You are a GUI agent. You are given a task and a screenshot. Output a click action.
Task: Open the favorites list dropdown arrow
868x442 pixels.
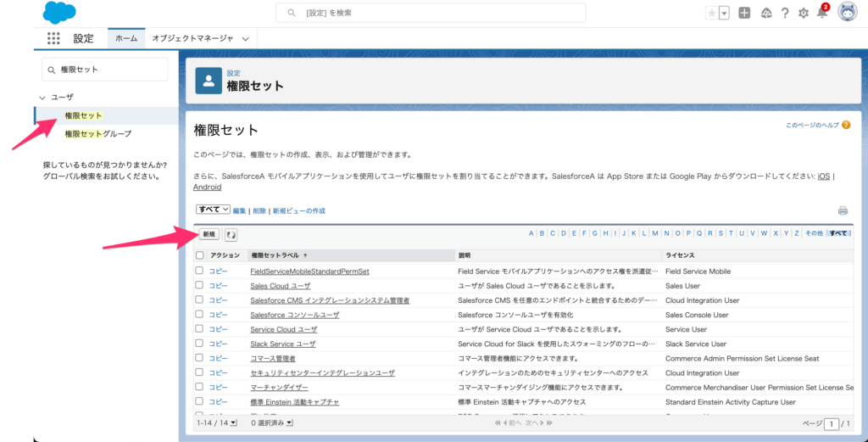(724, 14)
